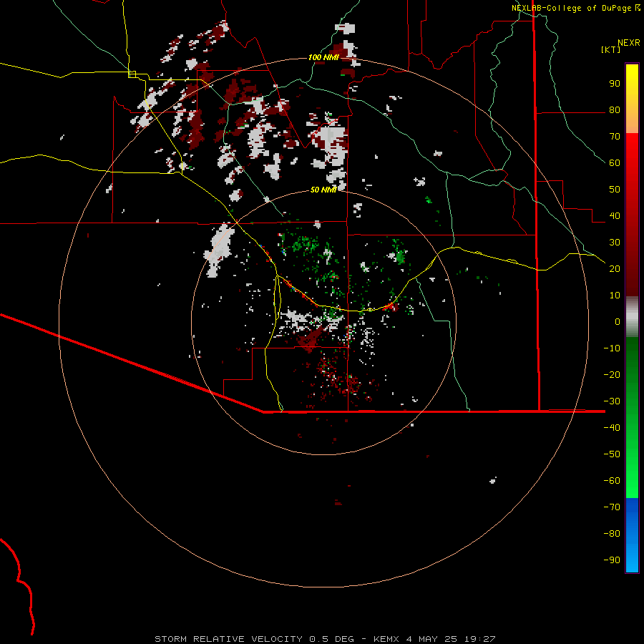This screenshot has height=644, width=644.
Task: Click the -80 value on velocity scale
Action: [612, 534]
